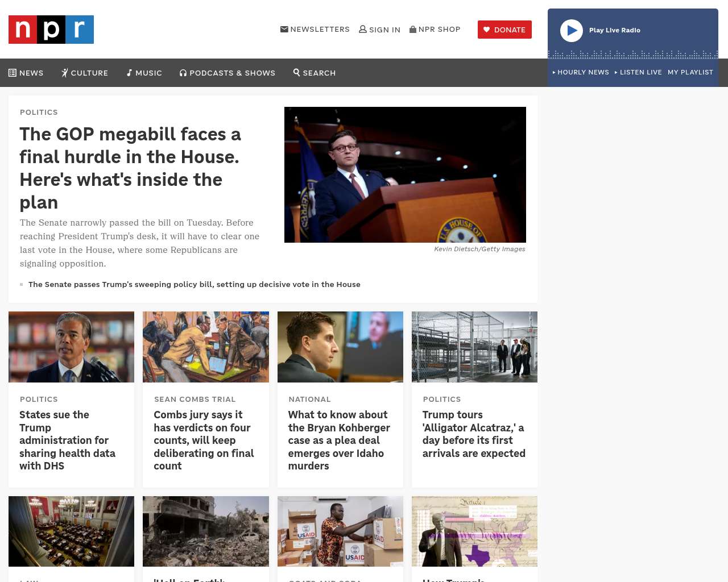Screen dimensions: 728x582
Task: Open the Culture menu label
Action: [89, 73]
